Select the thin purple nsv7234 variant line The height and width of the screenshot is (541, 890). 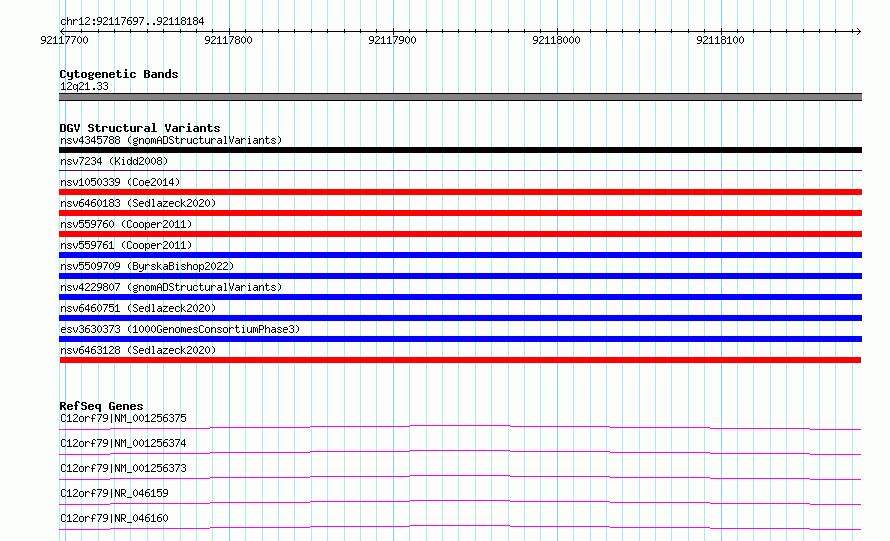pos(460,170)
